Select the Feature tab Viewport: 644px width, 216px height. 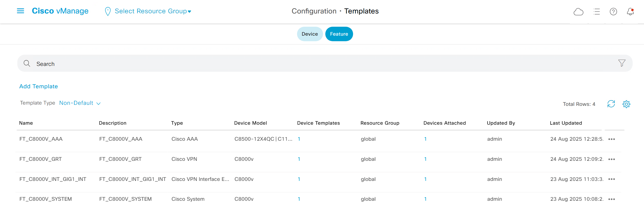(339, 34)
